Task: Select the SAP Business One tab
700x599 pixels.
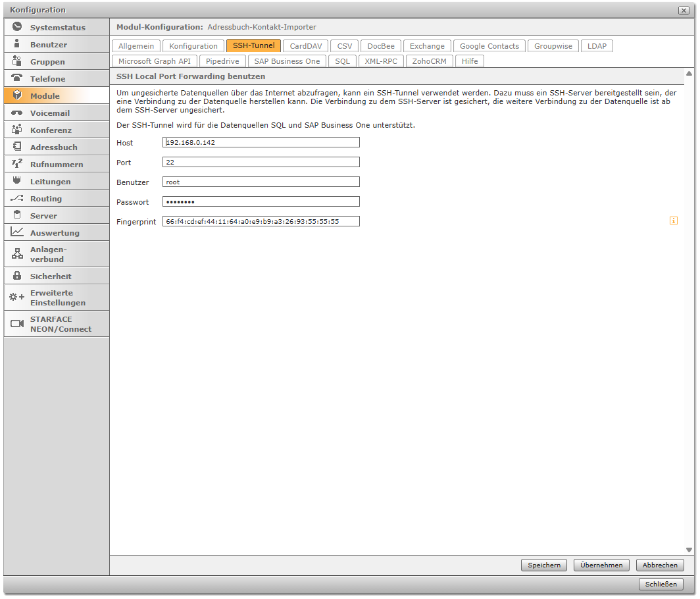Action: pyautogui.click(x=287, y=61)
